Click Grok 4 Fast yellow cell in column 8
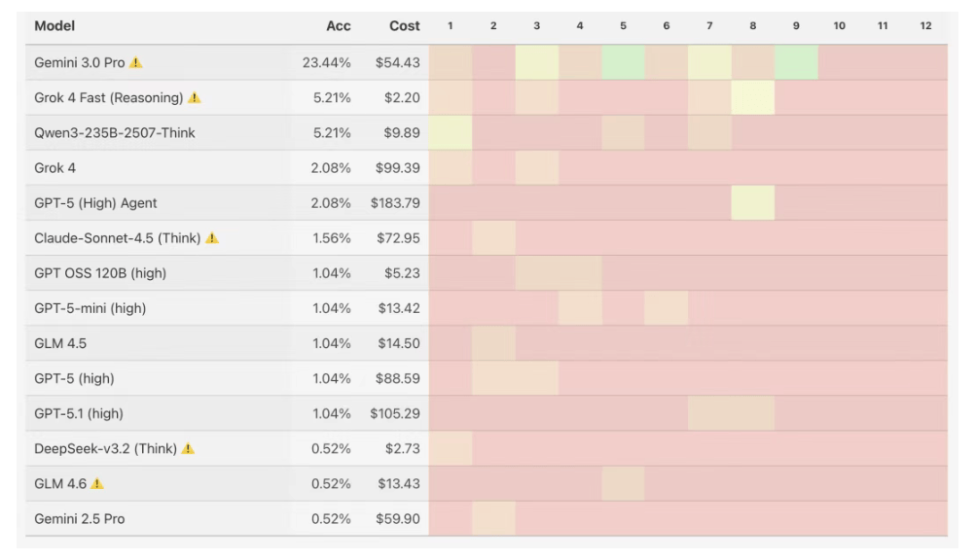Viewport: 975px width, 560px height. 753,97
